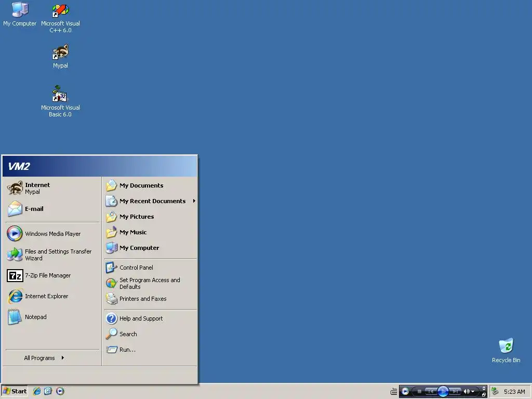Skip to next track on taskbar media toolbar
The width and height of the screenshot is (532, 399).
point(455,392)
